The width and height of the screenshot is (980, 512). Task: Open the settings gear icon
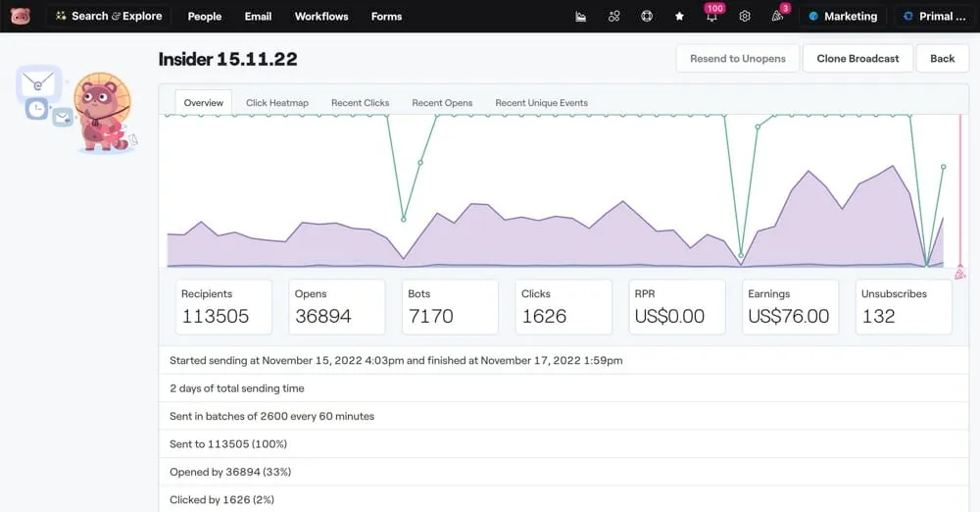pyautogui.click(x=745, y=17)
